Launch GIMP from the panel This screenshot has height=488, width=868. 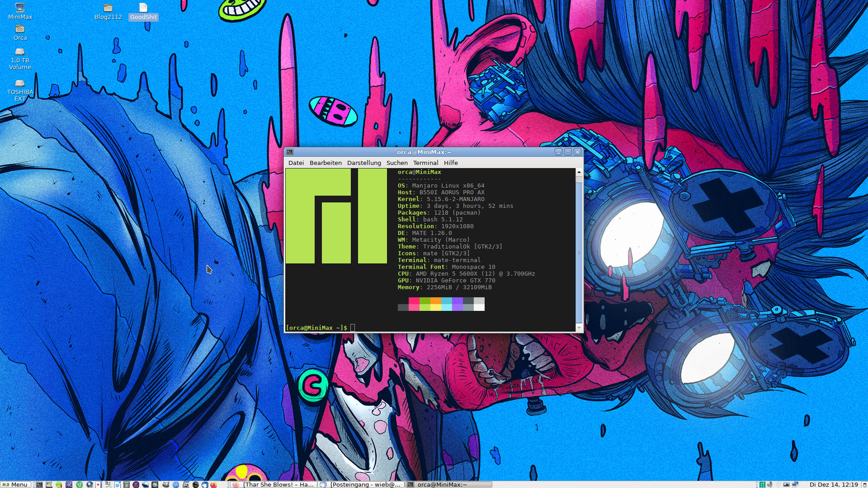[165, 484]
